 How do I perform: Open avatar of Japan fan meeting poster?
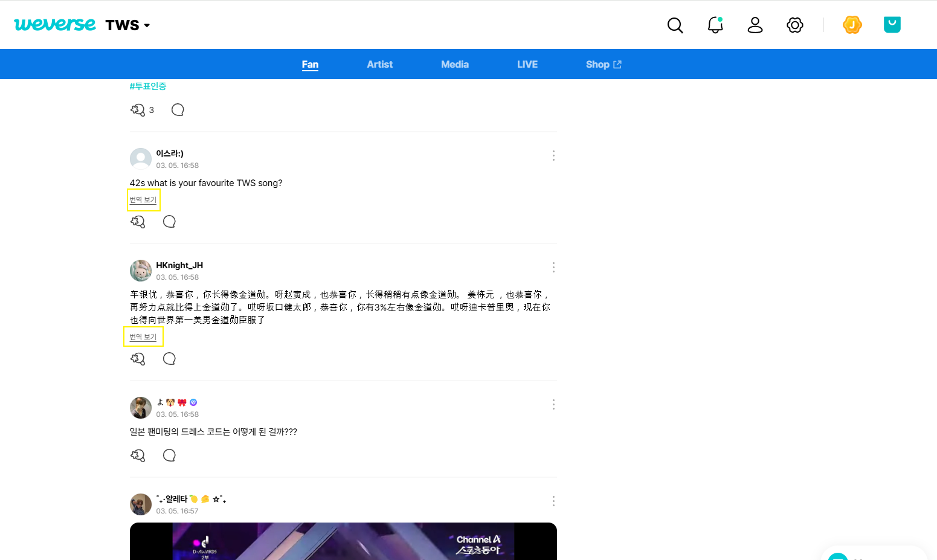click(141, 408)
